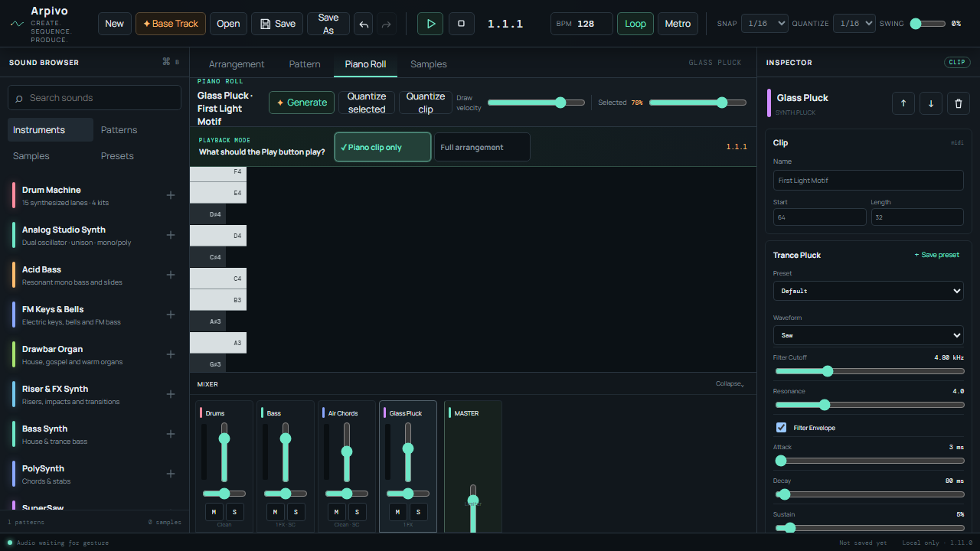Click the BPM tempo field
The width and height of the screenshot is (980, 551).
[582, 24]
